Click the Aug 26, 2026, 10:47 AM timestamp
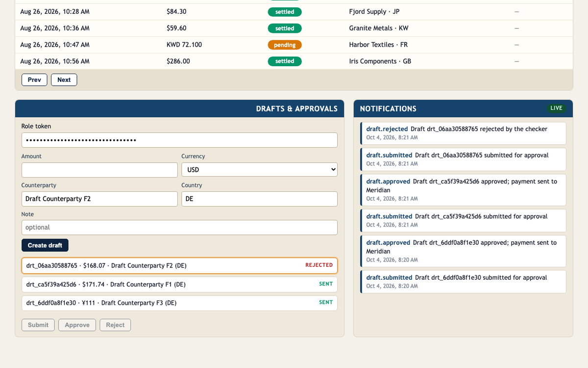 coord(55,45)
